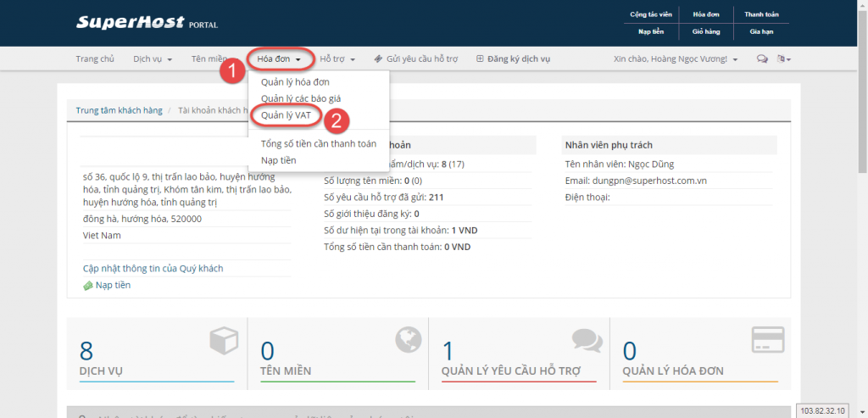
Task: Go to Trang chủ in navigation bar
Action: (x=95, y=59)
